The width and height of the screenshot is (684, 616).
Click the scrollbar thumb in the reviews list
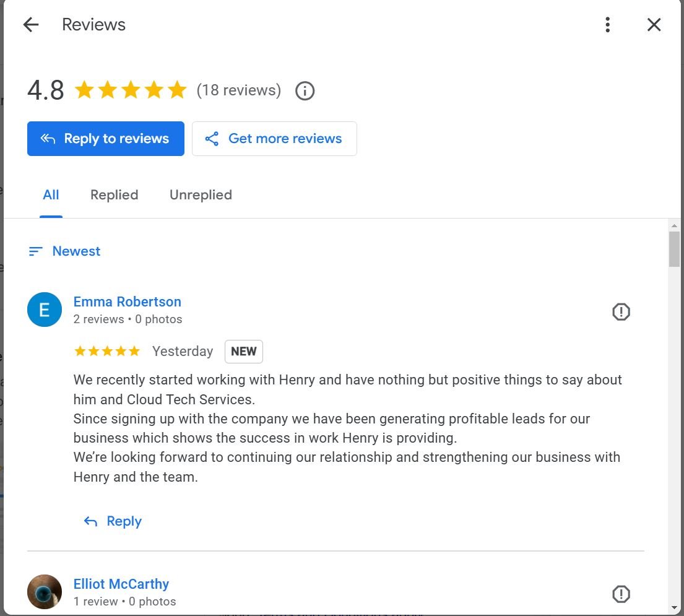pyautogui.click(x=674, y=248)
